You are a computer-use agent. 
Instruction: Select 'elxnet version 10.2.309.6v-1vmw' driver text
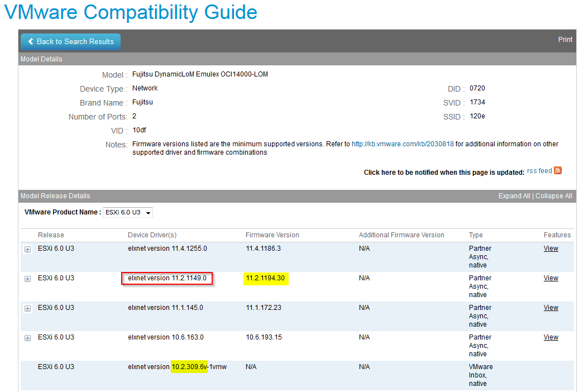pyautogui.click(x=177, y=367)
